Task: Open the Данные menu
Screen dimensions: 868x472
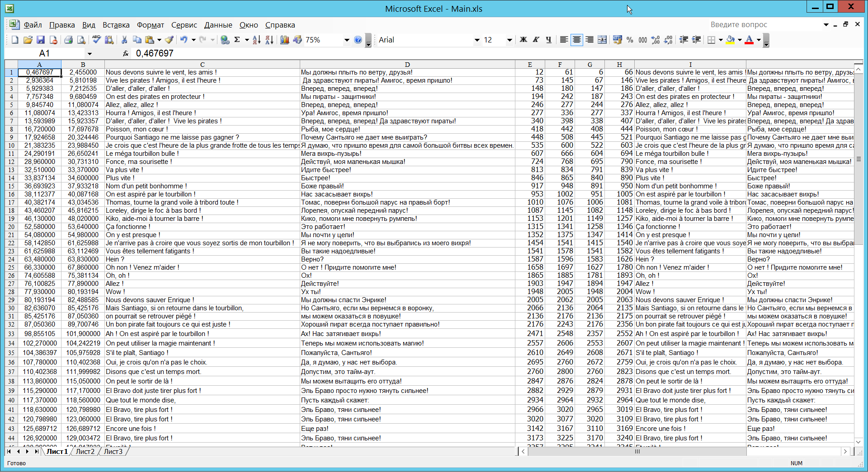Action: click(218, 25)
